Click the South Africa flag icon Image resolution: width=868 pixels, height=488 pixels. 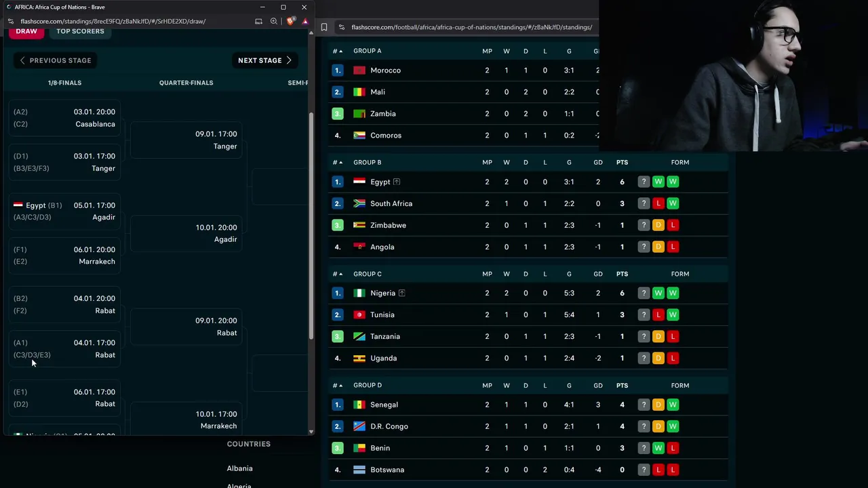[x=359, y=203]
